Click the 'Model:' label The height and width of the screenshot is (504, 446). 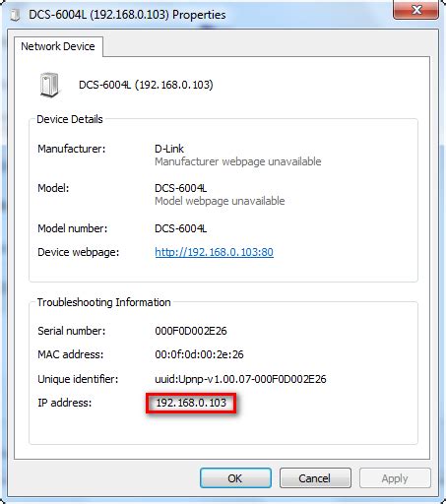coord(53,188)
